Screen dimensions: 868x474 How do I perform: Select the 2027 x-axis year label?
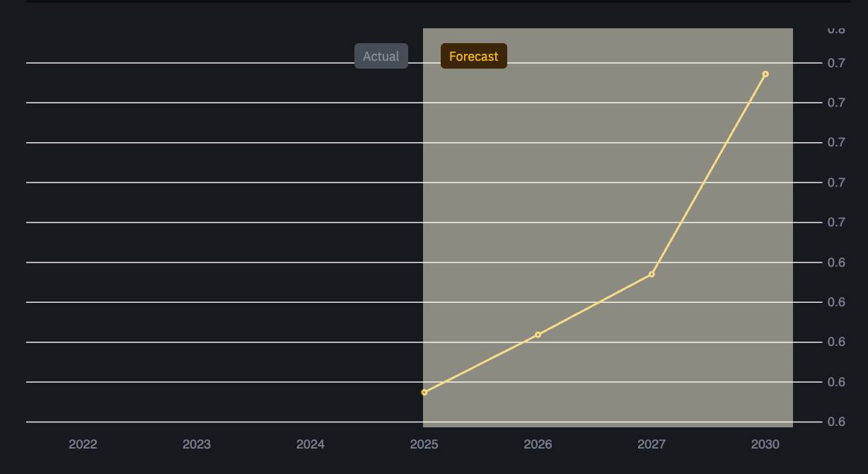[651, 444]
